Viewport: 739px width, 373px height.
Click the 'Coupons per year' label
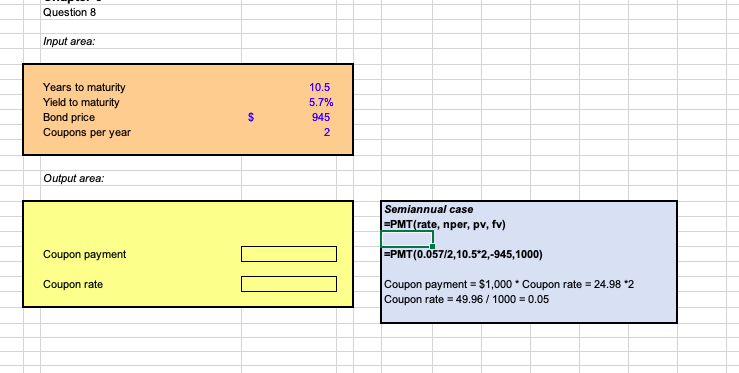(87, 133)
